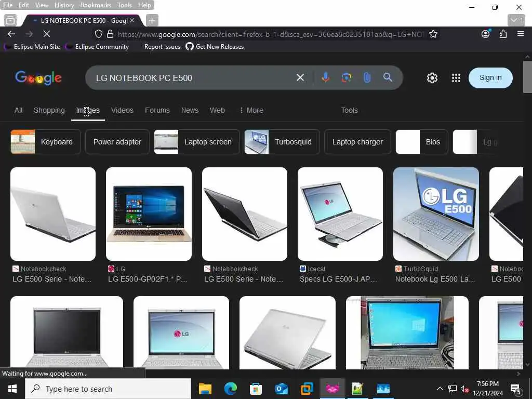List all tabs using the dropdown arrow
This screenshot has height=399, width=532.
pos(516,20)
